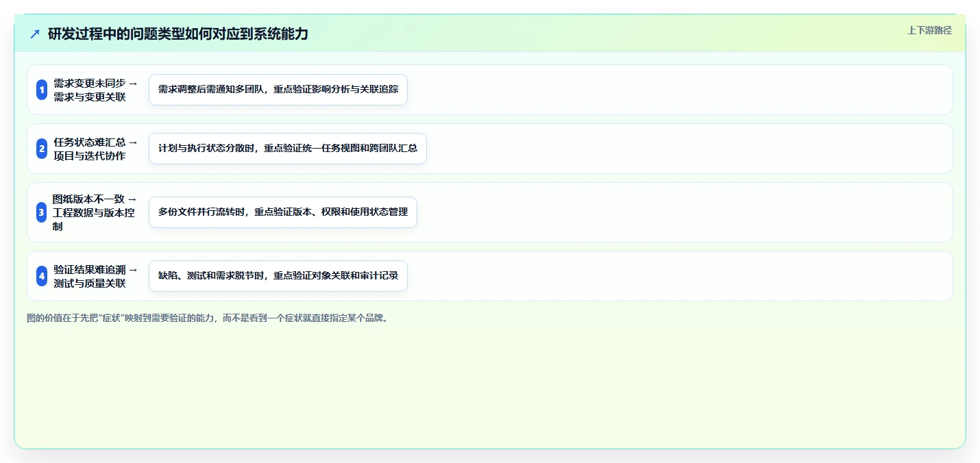
Task: Click the number 4 step badge
Action: pos(42,276)
